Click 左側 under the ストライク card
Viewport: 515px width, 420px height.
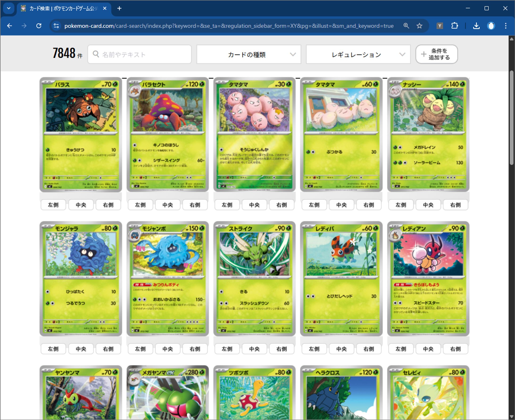click(227, 349)
